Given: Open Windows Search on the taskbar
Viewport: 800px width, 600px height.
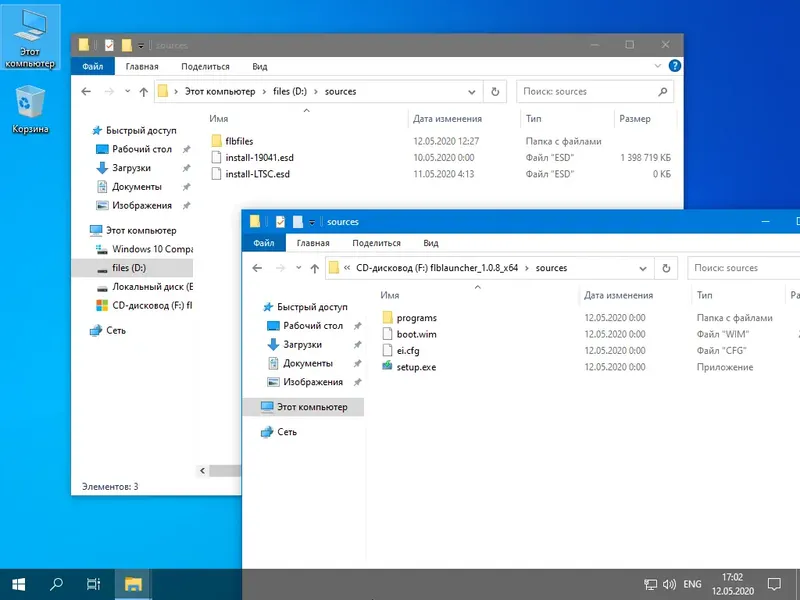Looking at the screenshot, I should tap(55, 584).
